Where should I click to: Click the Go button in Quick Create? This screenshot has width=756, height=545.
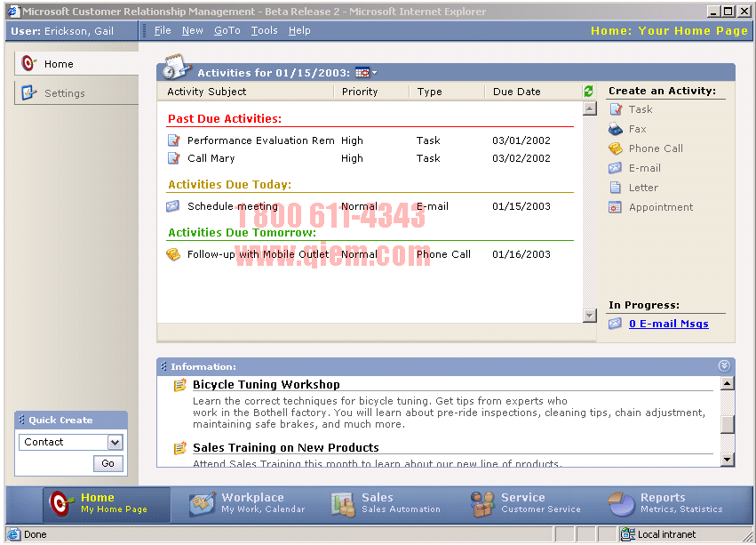pyautogui.click(x=108, y=463)
